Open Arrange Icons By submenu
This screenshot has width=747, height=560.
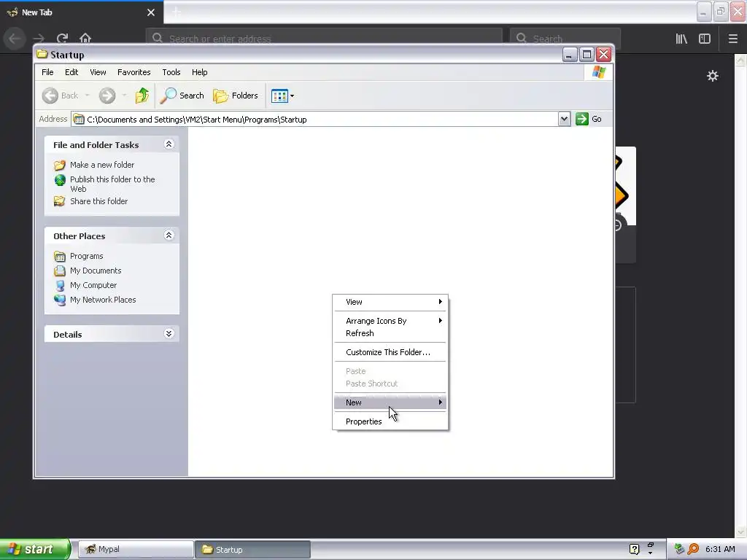[x=390, y=321]
